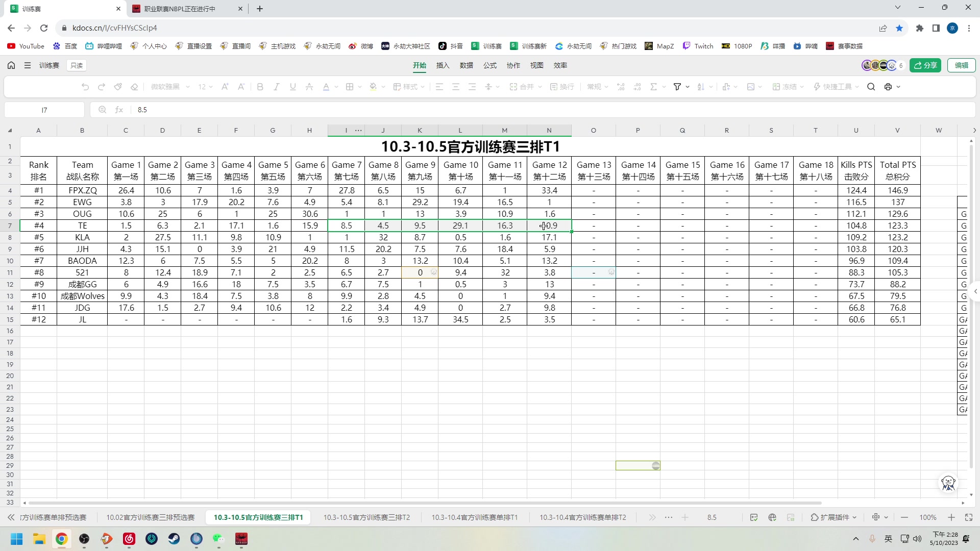Toggle the read-only 只读 badge

(x=77, y=65)
